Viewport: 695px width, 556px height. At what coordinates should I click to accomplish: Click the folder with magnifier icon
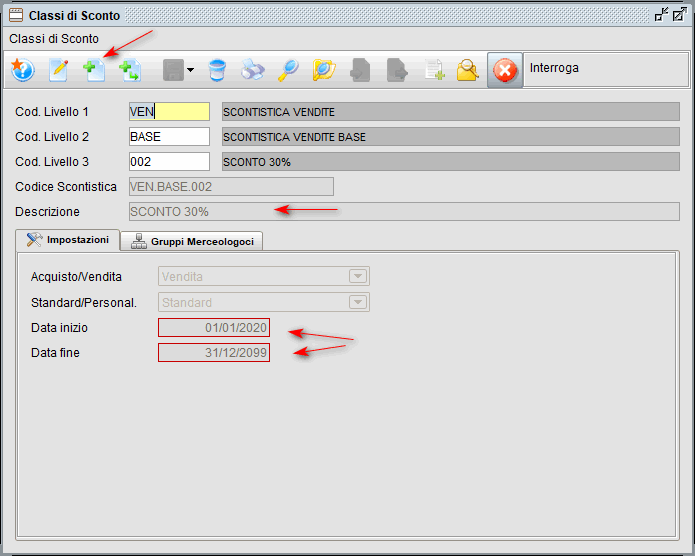324,70
